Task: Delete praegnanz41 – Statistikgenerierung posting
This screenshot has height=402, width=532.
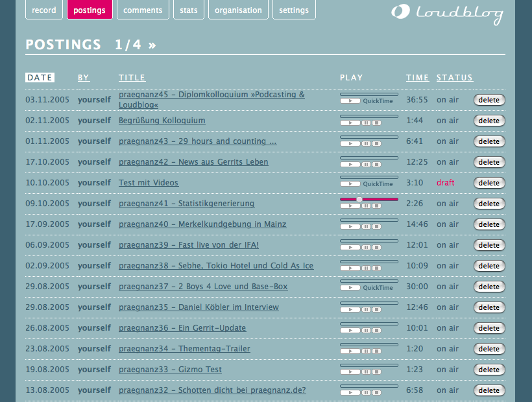Action: (x=489, y=204)
